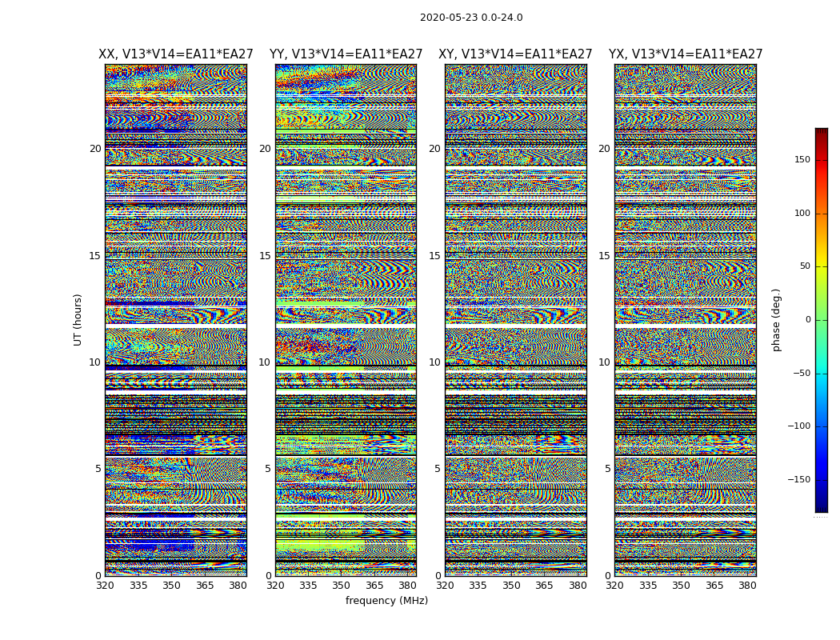Screen dimensions: 840x640
Task: Click colorbar tick label −50
Action: click(x=802, y=373)
